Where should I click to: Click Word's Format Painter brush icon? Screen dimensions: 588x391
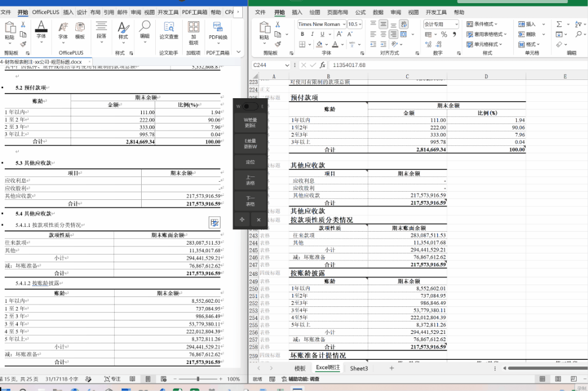point(23,44)
